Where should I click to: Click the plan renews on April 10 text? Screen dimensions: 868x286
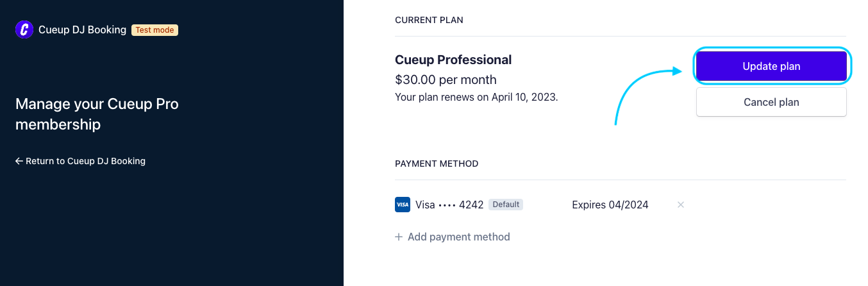[476, 97]
